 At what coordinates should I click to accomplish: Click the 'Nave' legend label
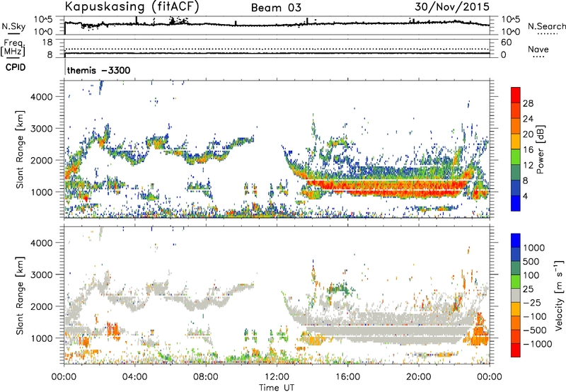click(x=538, y=49)
